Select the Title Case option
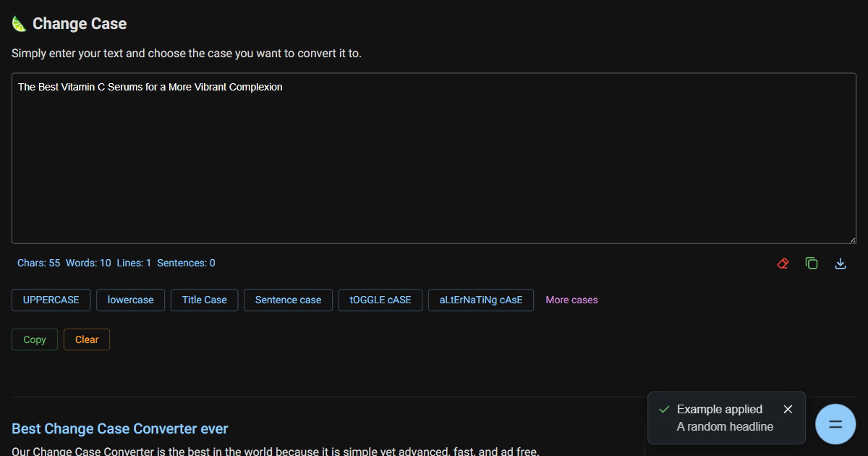This screenshot has width=868, height=456. pos(204,300)
